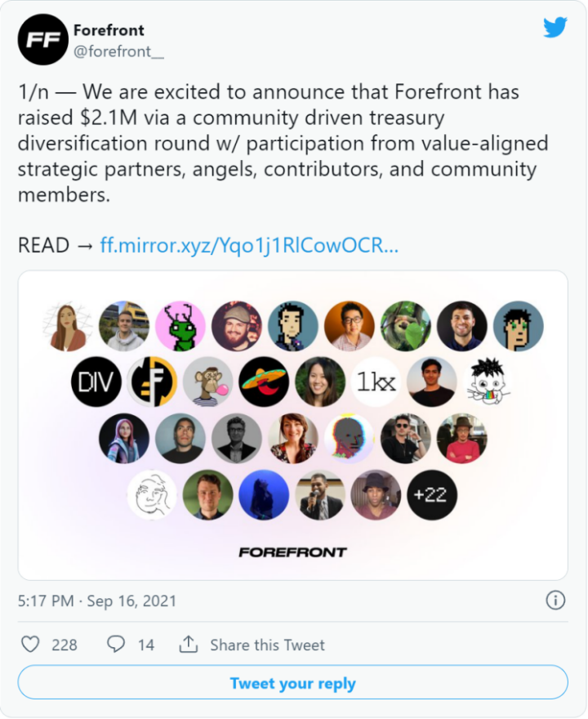Click the DIV black circle logo
This screenshot has width=588, height=719.
tap(96, 382)
